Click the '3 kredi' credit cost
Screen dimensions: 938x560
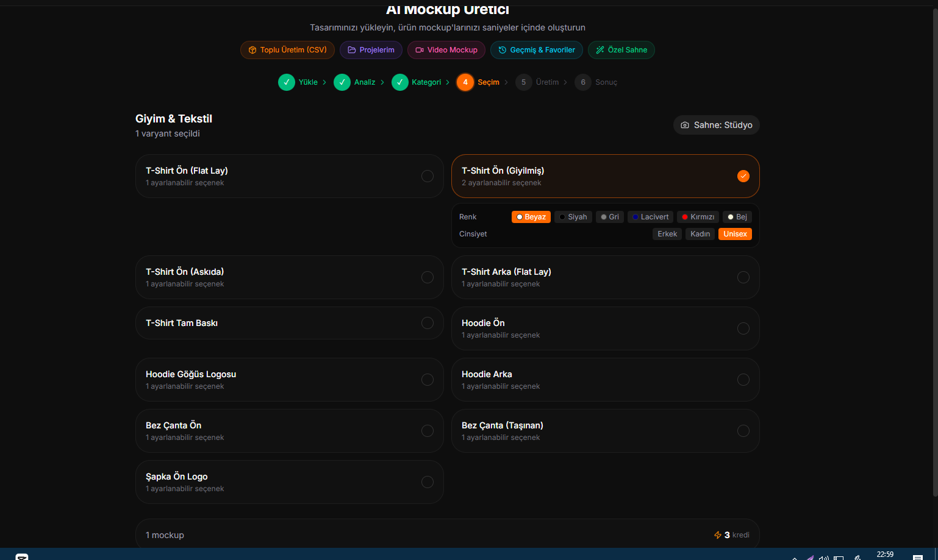[732, 535]
